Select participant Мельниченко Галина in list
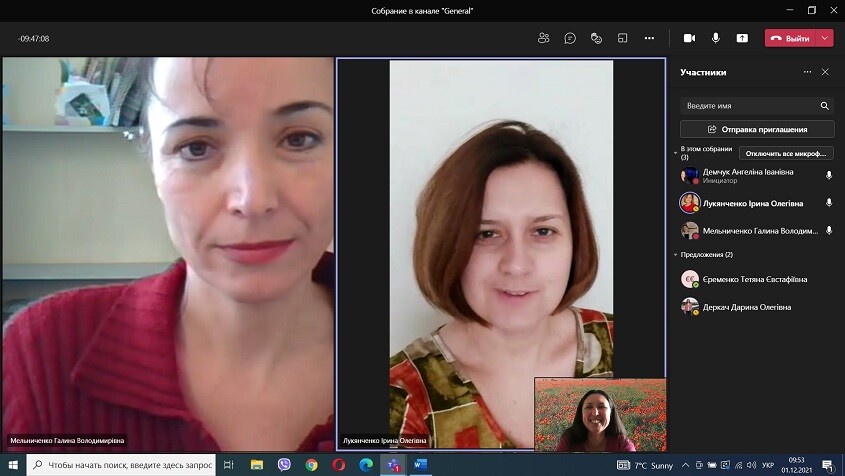 pos(757,231)
